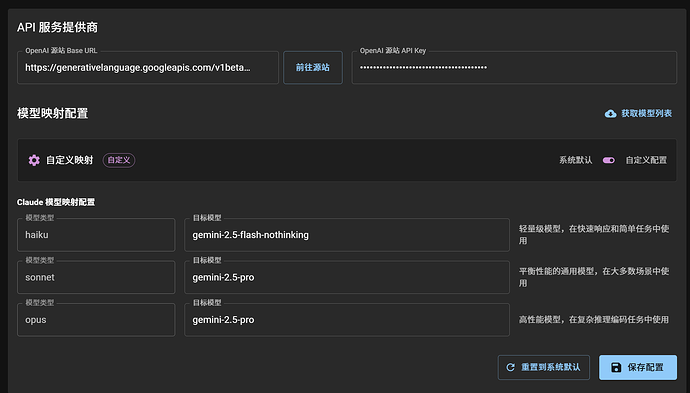690x393 pixels.
Task: Click the haiku 模型类型 field
Action: 96,235
